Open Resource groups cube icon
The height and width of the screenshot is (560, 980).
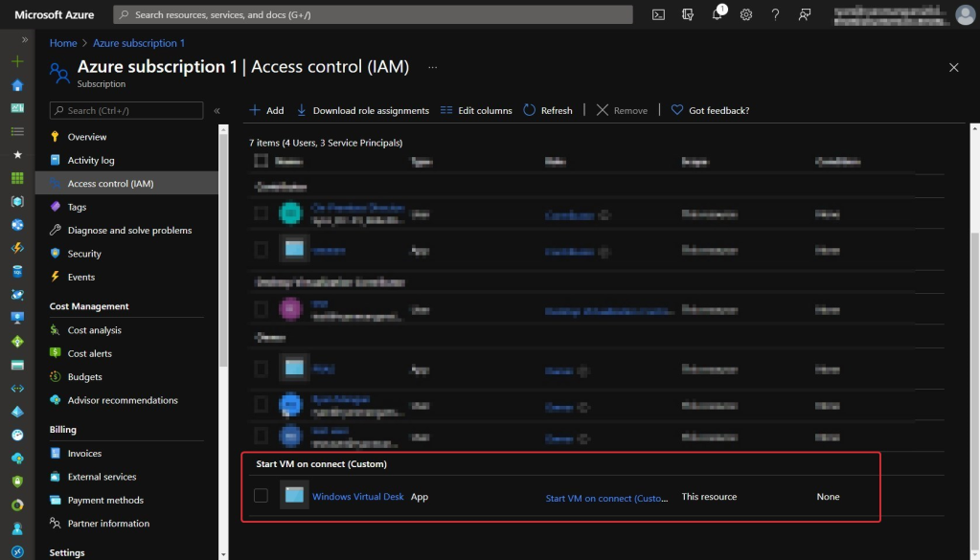pos(17,201)
